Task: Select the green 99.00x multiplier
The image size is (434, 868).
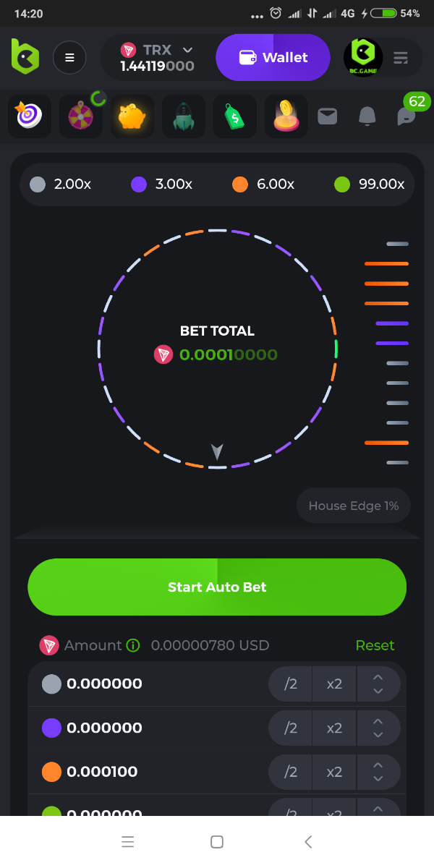Action: 370,184
